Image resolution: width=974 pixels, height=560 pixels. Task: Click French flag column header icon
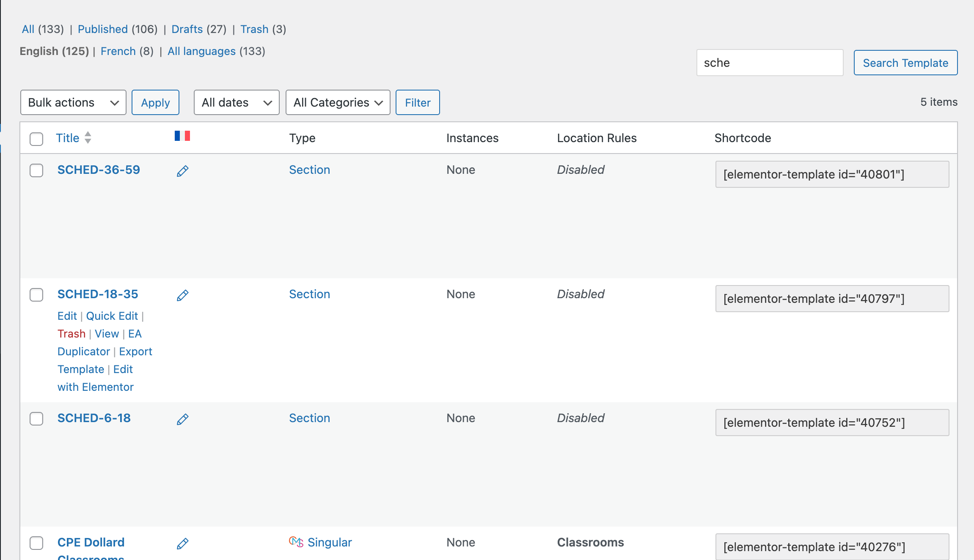(x=182, y=136)
